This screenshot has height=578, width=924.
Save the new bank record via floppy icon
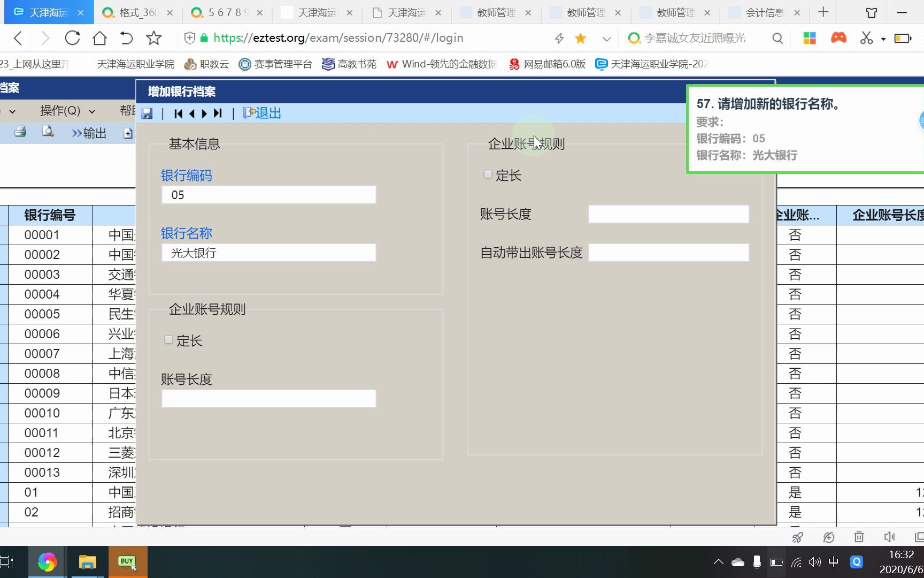147,113
